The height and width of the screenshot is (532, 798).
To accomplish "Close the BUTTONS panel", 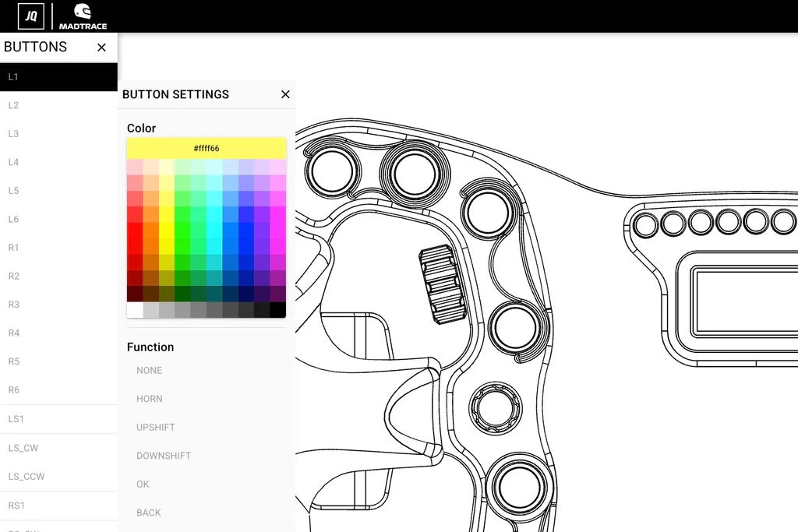I will click(101, 47).
